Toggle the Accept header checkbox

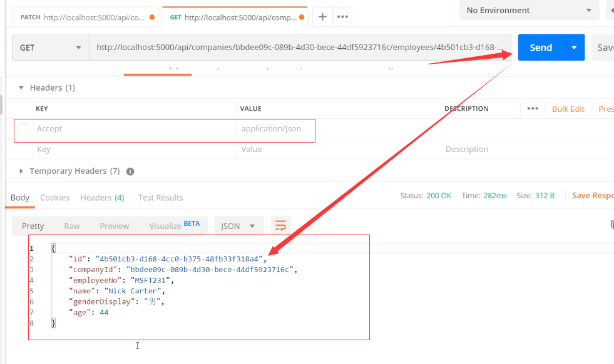(x=24, y=129)
